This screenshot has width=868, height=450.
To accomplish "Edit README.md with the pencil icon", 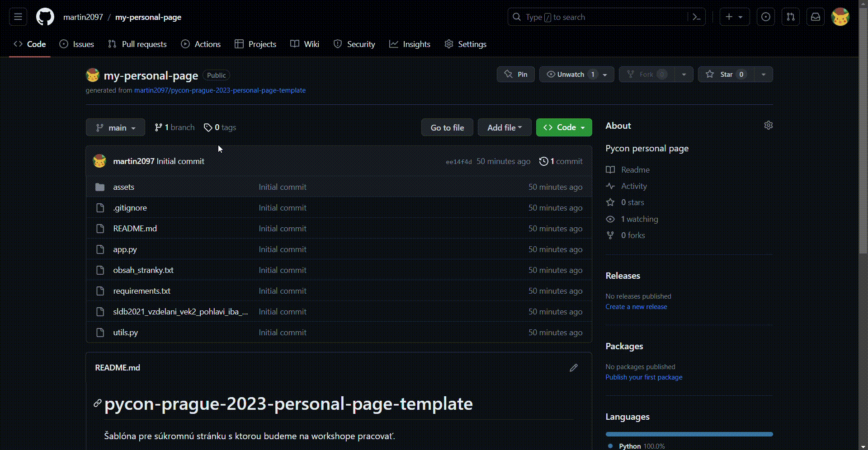I will tap(574, 368).
